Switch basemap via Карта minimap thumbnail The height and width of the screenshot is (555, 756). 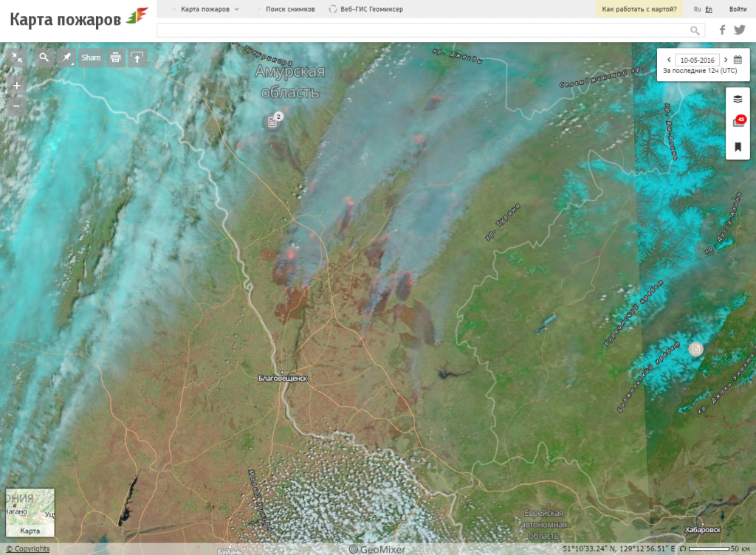point(30,513)
